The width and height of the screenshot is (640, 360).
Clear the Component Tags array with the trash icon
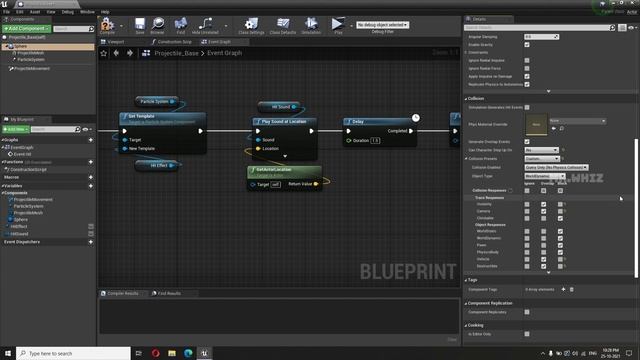pyautogui.click(x=571, y=289)
